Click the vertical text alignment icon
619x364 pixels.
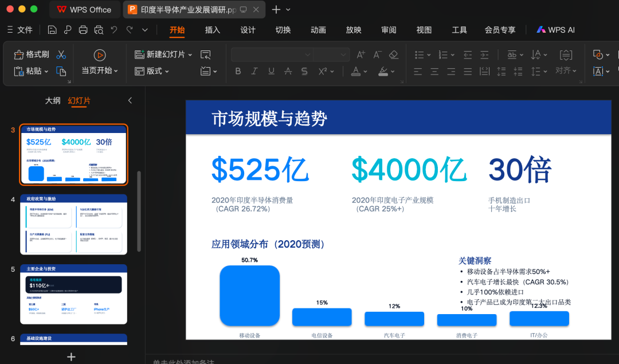pos(566,55)
